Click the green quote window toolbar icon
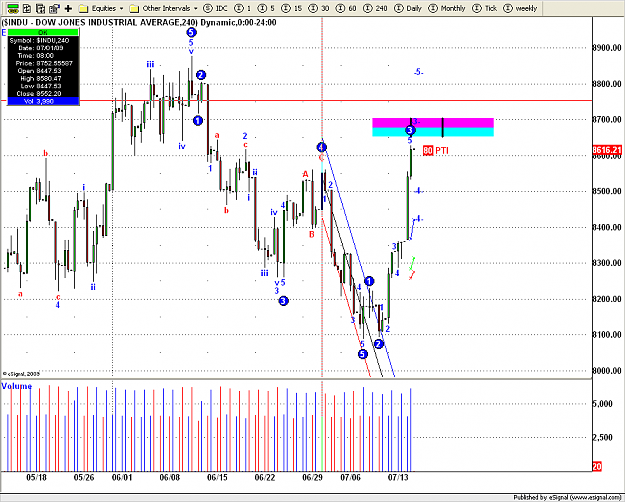625x502 pixels. click(13, 8)
